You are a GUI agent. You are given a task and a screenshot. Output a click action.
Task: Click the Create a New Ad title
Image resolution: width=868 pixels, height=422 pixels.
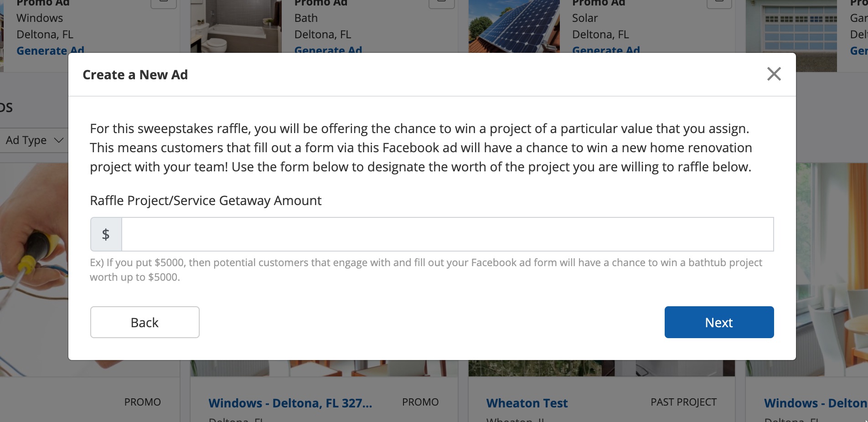coord(135,75)
